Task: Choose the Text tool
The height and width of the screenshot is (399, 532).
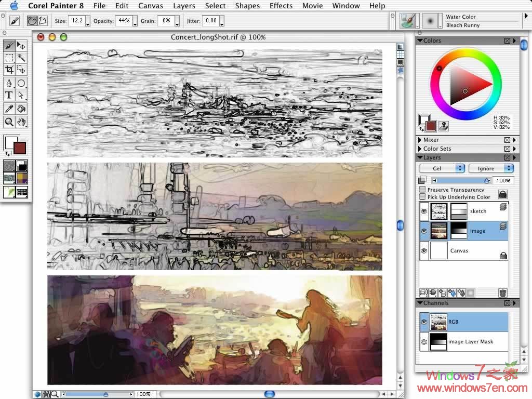Action: tap(9, 95)
